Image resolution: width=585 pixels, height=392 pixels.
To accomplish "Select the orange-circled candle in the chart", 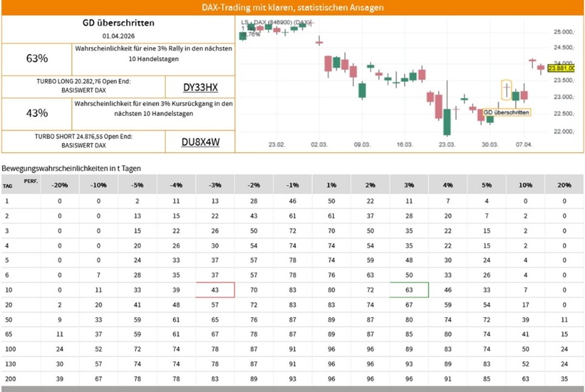I will coord(506,90).
